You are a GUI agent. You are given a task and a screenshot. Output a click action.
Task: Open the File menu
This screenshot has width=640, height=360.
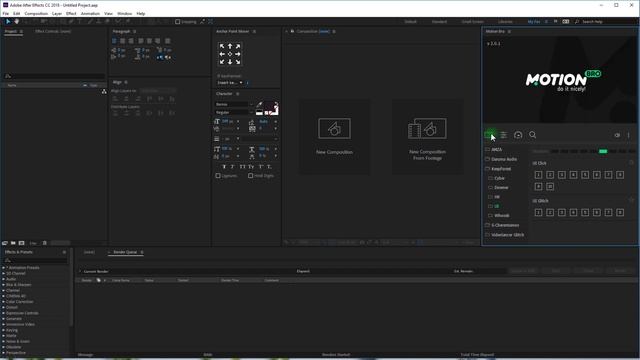pos(6,13)
